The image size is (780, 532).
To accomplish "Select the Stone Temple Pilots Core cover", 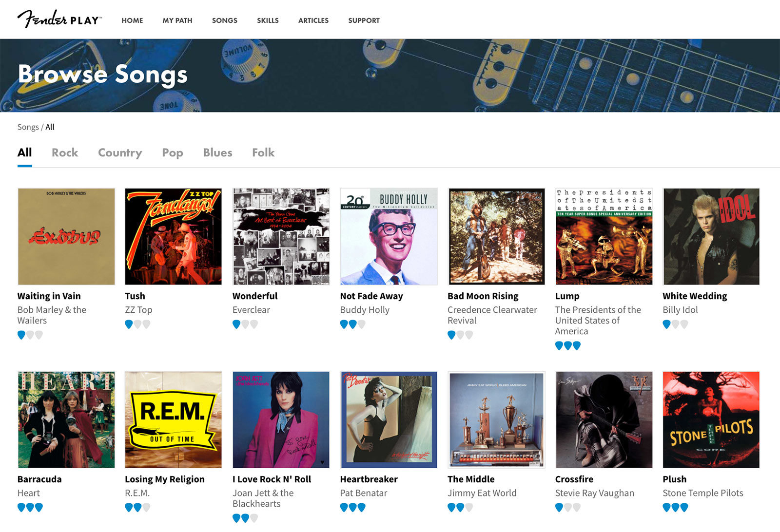I will coord(711,420).
